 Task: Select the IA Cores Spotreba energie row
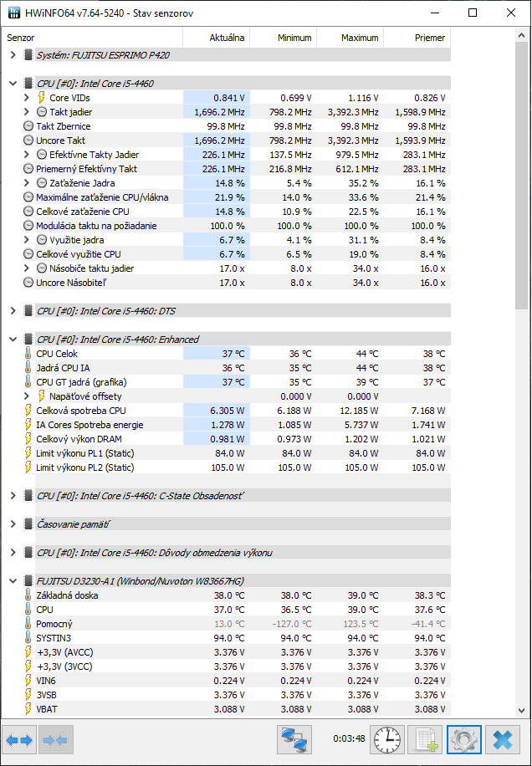point(236,425)
